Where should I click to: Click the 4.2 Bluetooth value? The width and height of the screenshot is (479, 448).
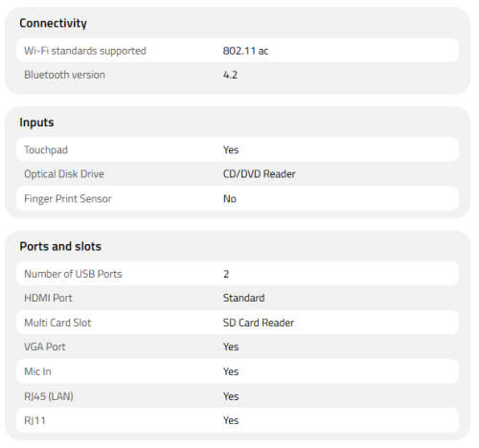[x=230, y=75]
